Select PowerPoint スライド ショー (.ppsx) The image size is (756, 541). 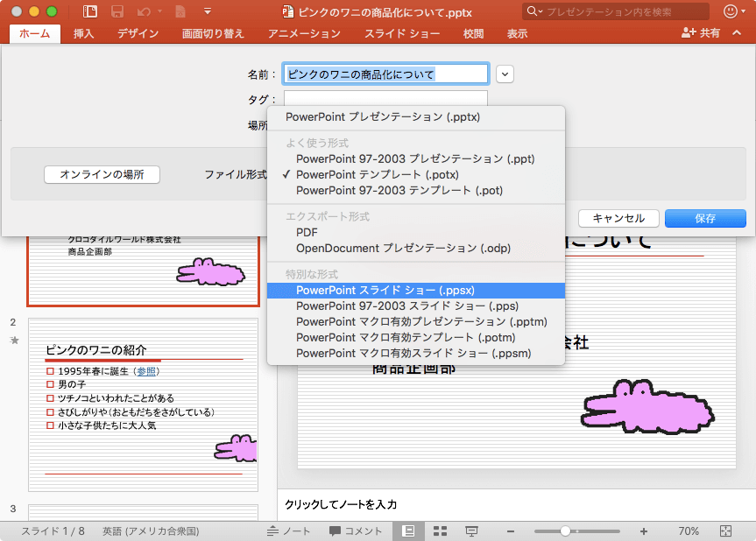415,291
